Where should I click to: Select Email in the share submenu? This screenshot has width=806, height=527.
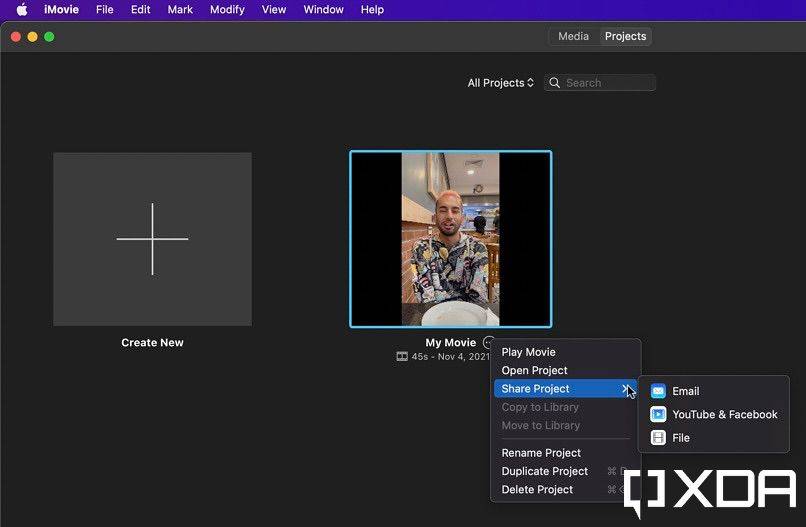click(713, 391)
